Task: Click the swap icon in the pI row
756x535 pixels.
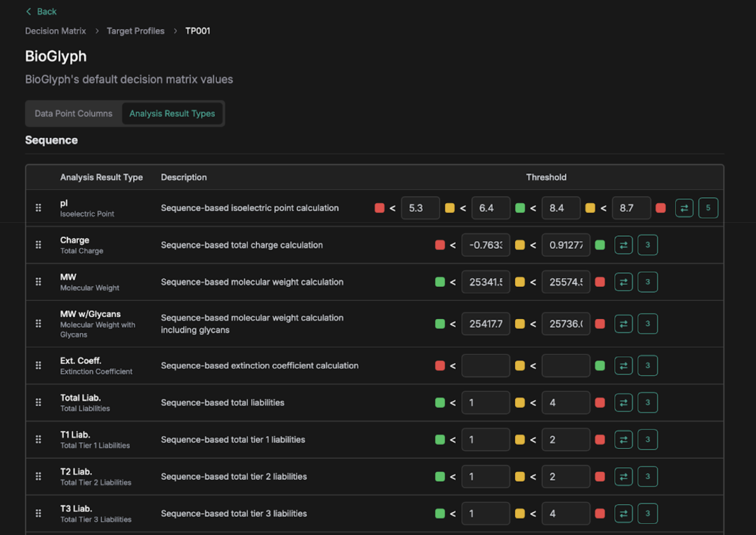Action: (684, 208)
